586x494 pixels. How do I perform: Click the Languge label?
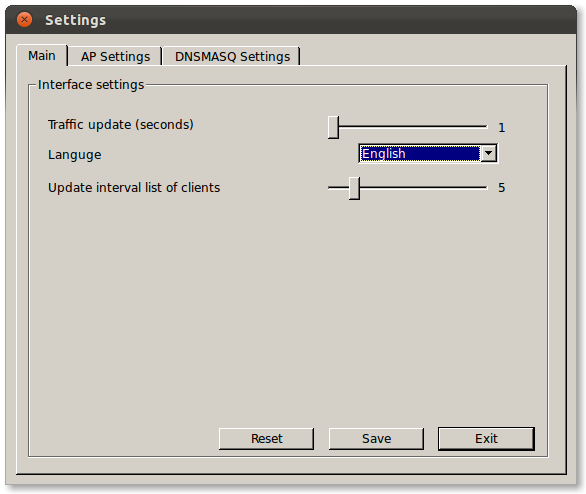tap(75, 155)
